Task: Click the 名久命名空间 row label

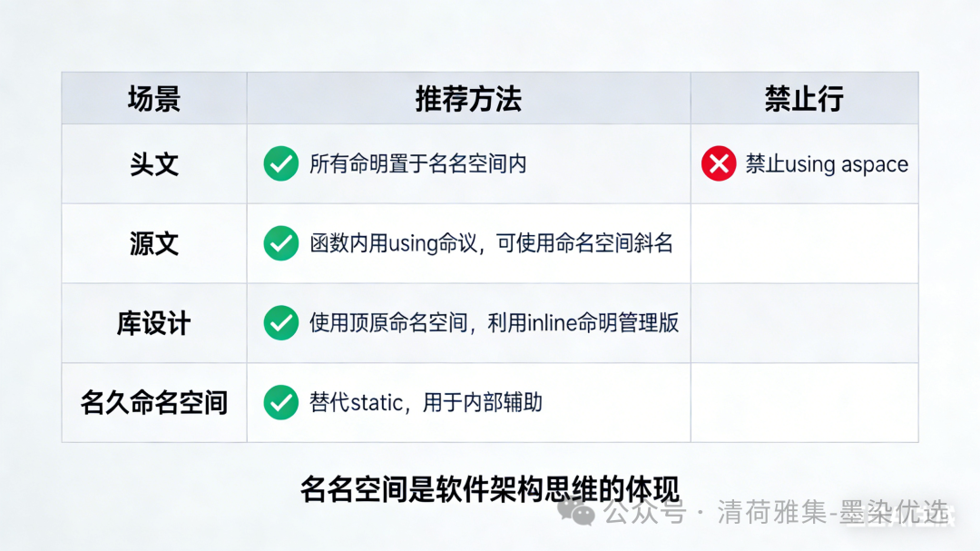Action: (153, 402)
